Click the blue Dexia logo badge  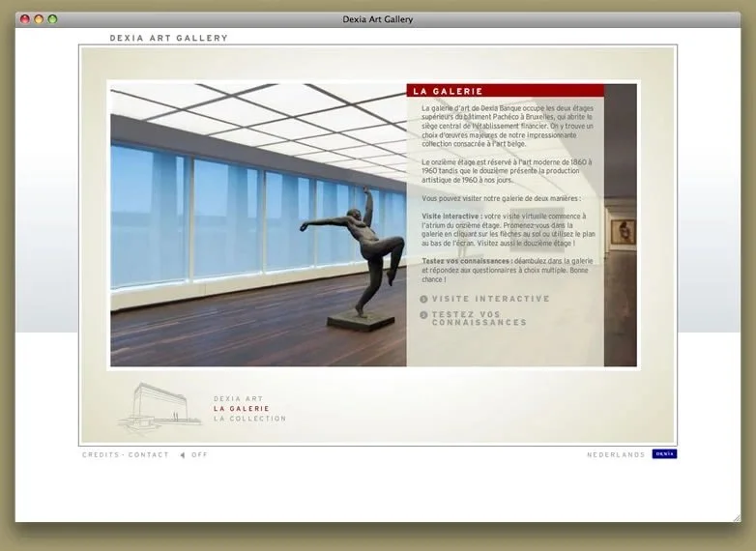[x=664, y=453]
